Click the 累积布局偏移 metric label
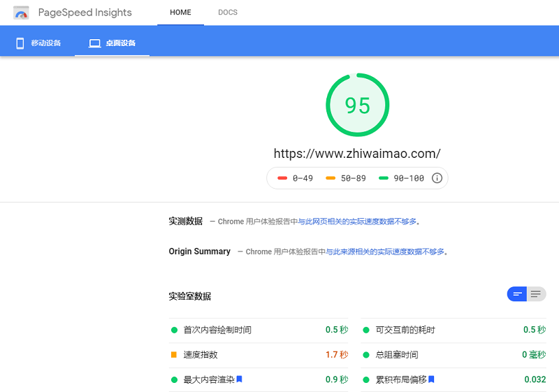Screen dimensions: 559x392 [x=401, y=380]
